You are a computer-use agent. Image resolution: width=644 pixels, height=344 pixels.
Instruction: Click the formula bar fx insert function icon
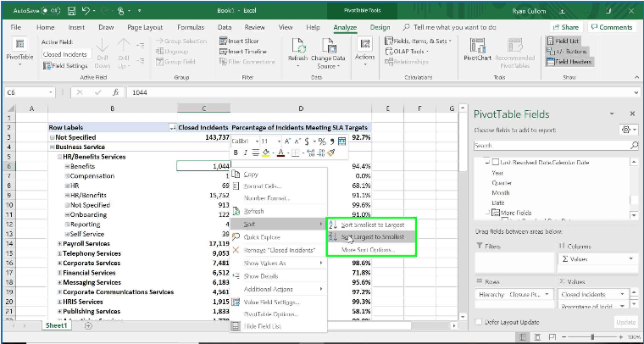(x=116, y=92)
